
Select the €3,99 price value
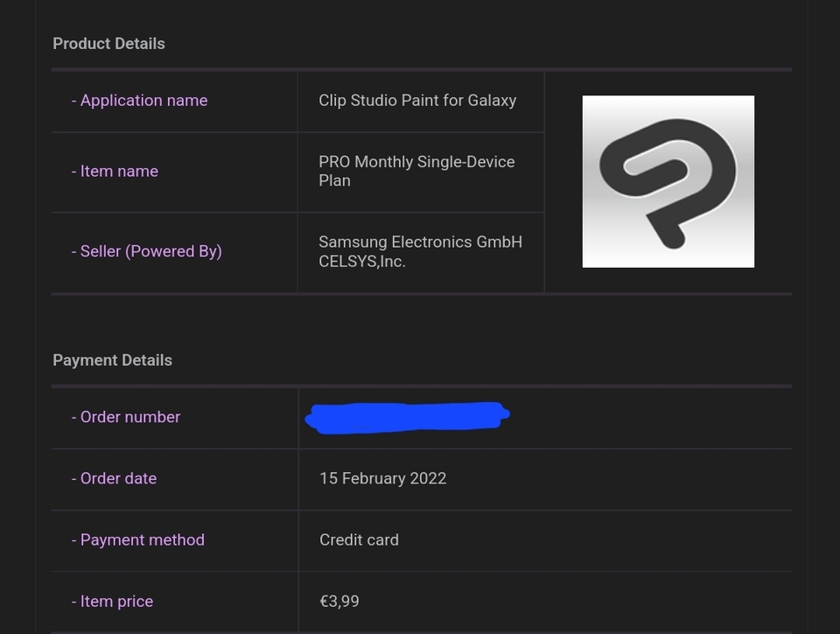[x=339, y=601]
